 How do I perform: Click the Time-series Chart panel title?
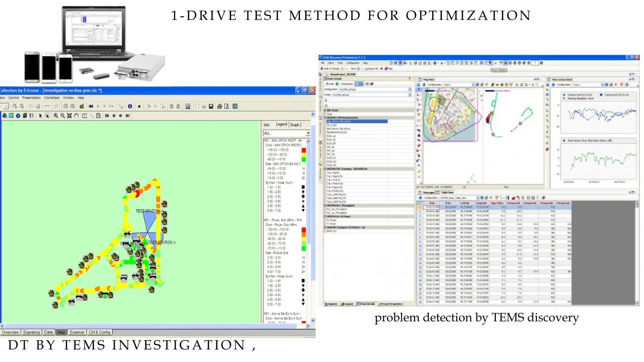[562, 80]
